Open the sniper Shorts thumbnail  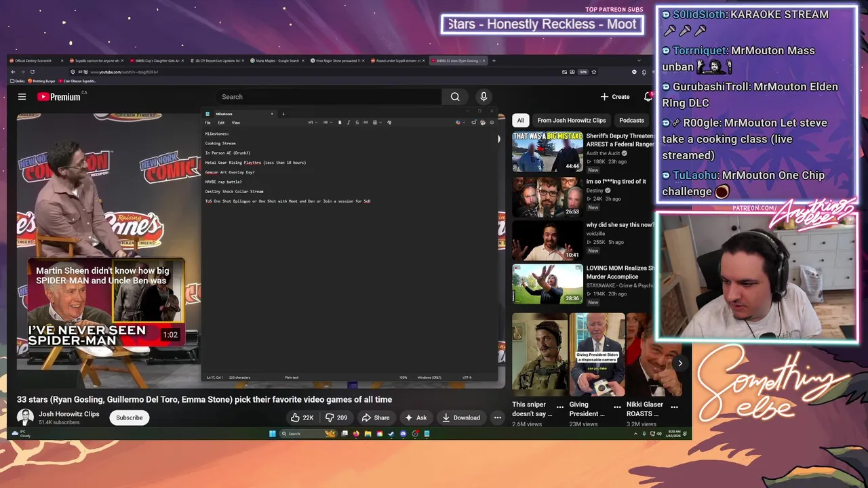(540, 354)
